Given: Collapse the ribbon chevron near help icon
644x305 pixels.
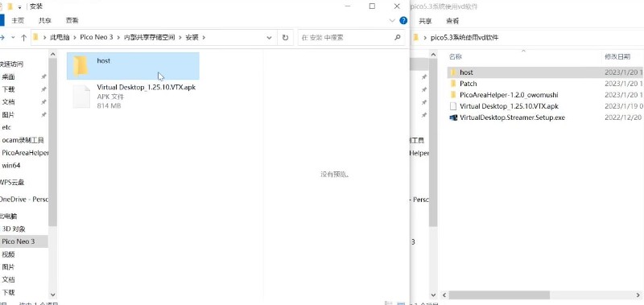Looking at the screenshot, I should (x=392, y=21).
